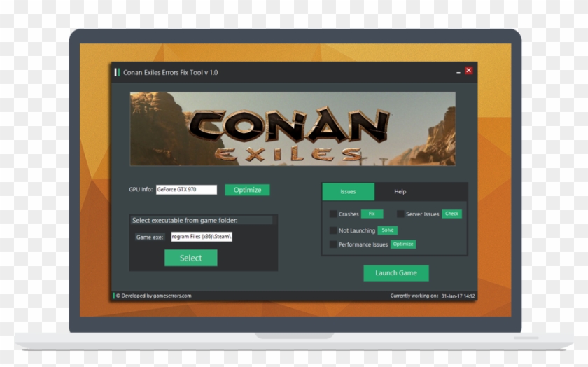Click the 'Currently working on:' status text
The width and height of the screenshot is (588, 367).
pyautogui.click(x=414, y=296)
